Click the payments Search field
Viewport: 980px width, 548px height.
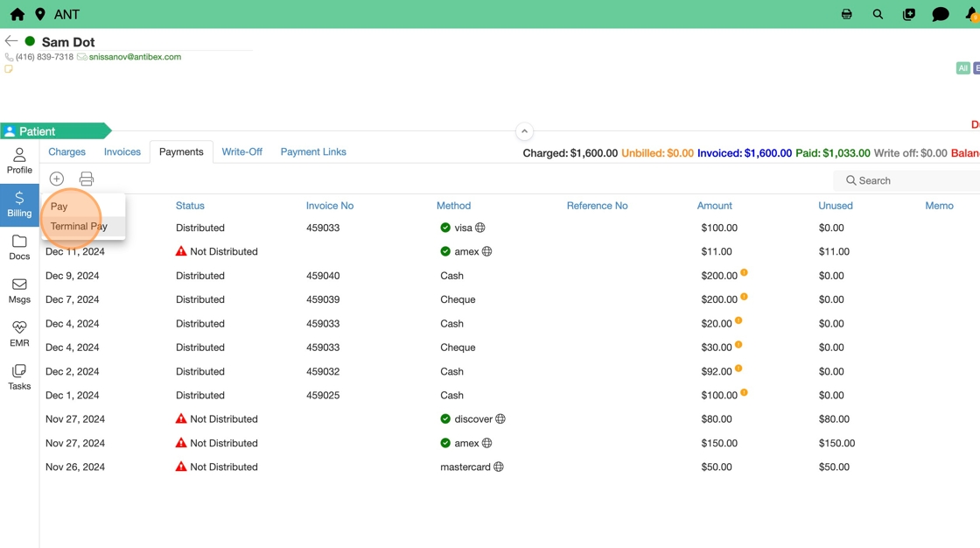(910, 180)
